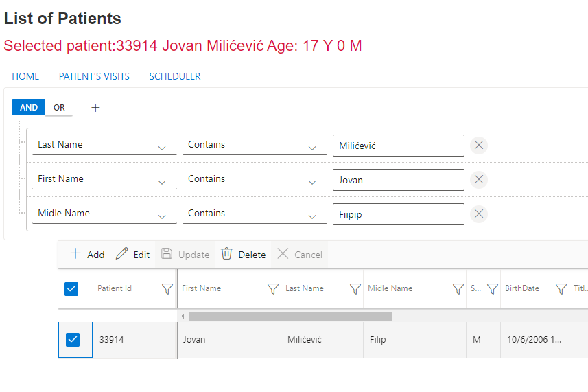The height and width of the screenshot is (392, 588).
Task: Click the horizontal scrollbar in the grid
Action: [x=290, y=316]
